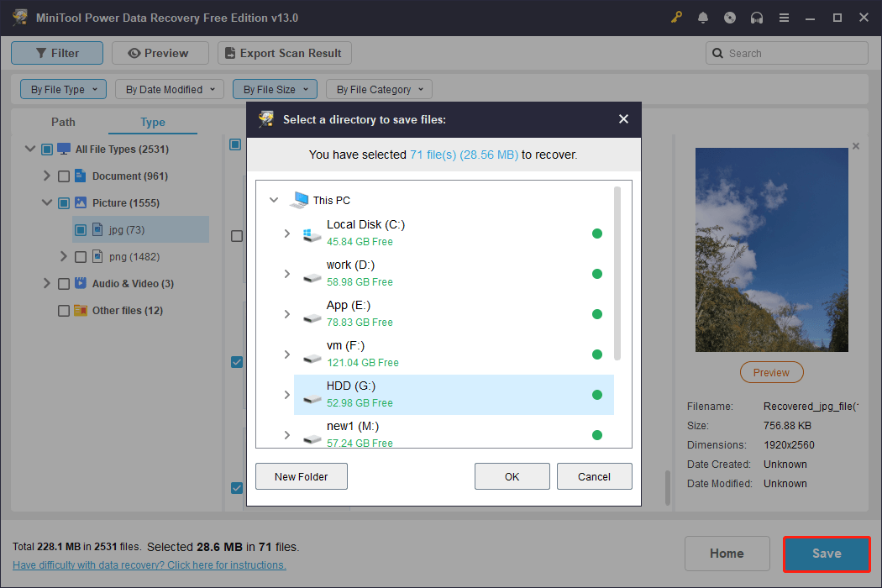Click the This PC computer icon
Screen dimensions: 882x588
click(299, 200)
